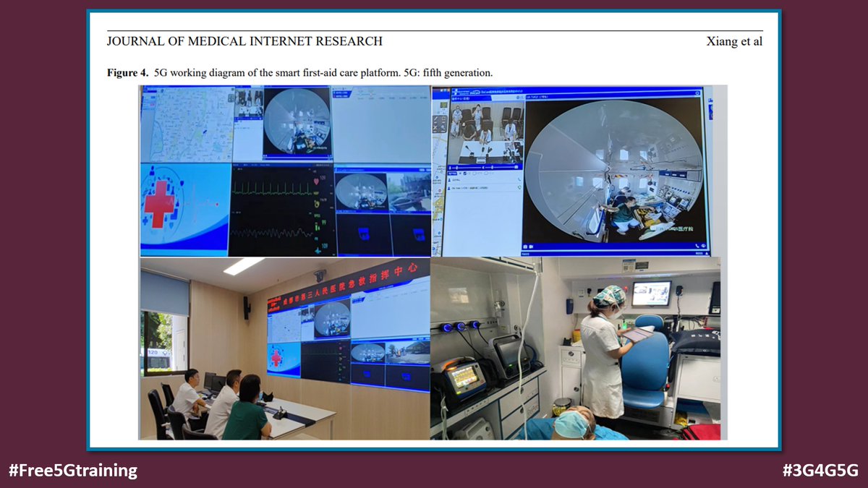The height and width of the screenshot is (488, 868).
Task: Click the "JOURNAL OF MEDICAL INTERNET RESEARCH" header text
Action: [x=244, y=41]
